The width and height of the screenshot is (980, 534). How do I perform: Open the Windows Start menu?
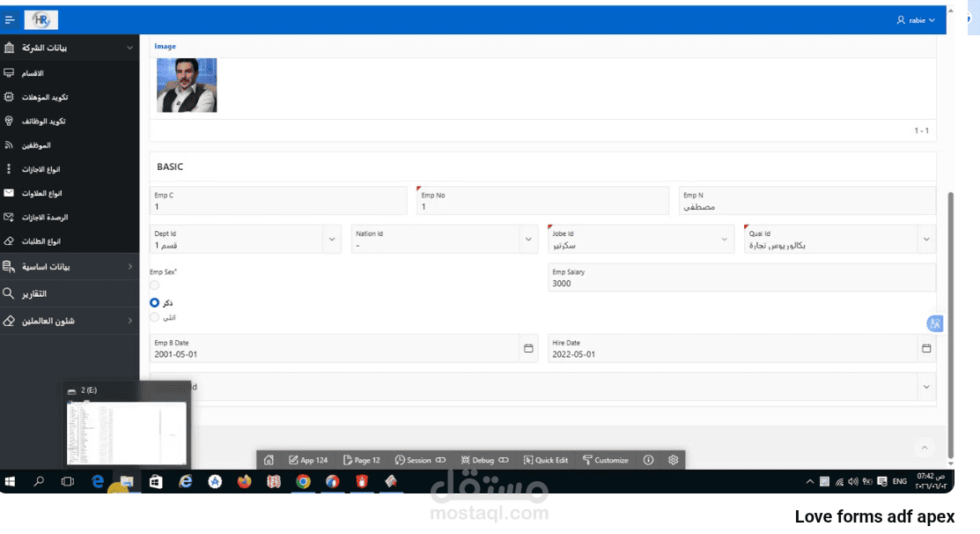pyautogui.click(x=10, y=481)
